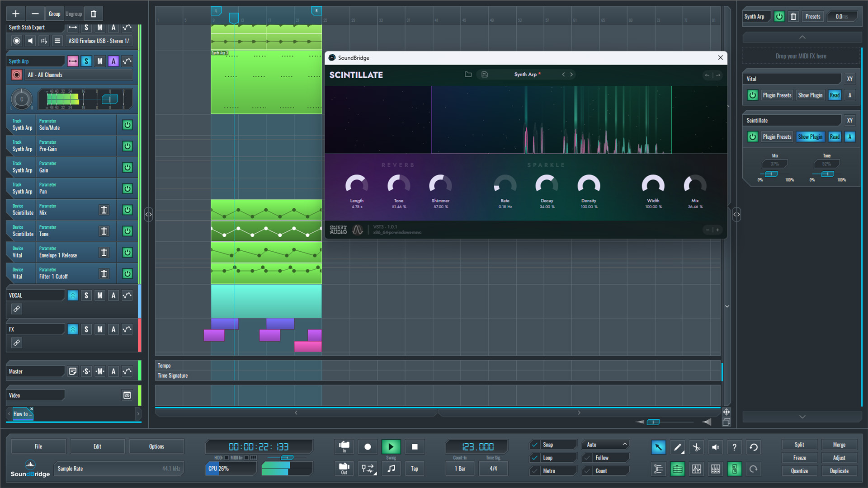Click the Record button in transport

pos(368,447)
